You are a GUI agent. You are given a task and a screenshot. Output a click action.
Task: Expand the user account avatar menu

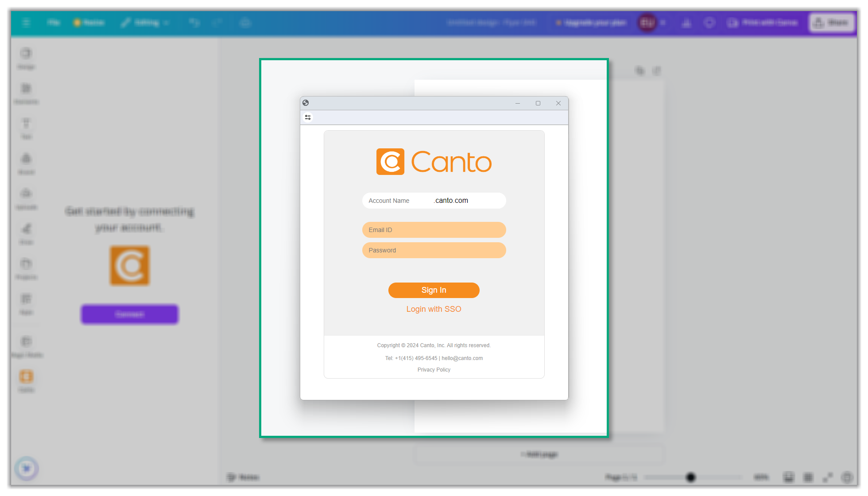click(x=648, y=23)
